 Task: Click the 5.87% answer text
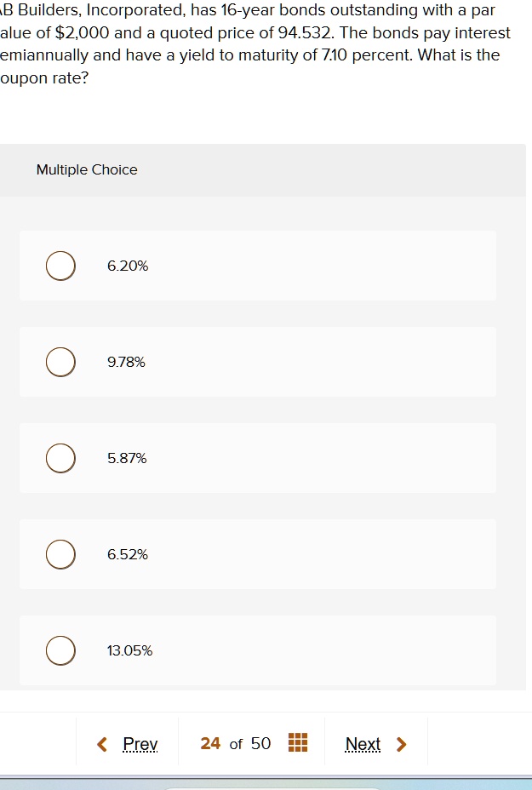click(127, 459)
